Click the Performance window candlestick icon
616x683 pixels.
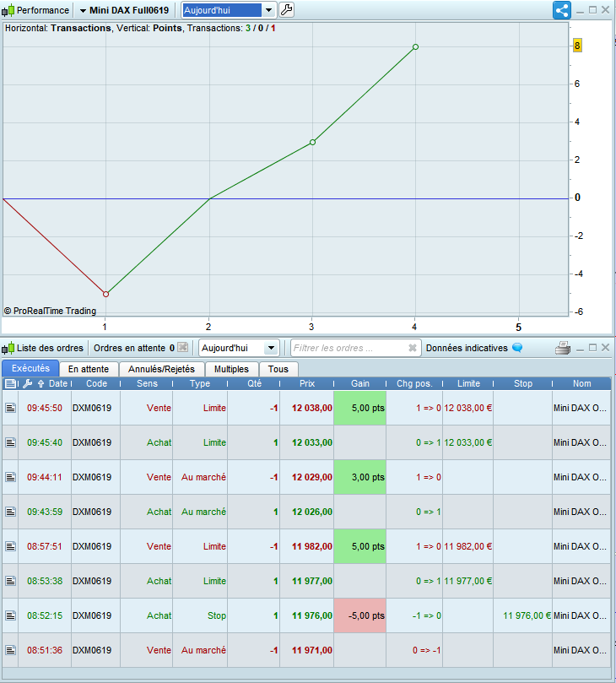[8, 10]
